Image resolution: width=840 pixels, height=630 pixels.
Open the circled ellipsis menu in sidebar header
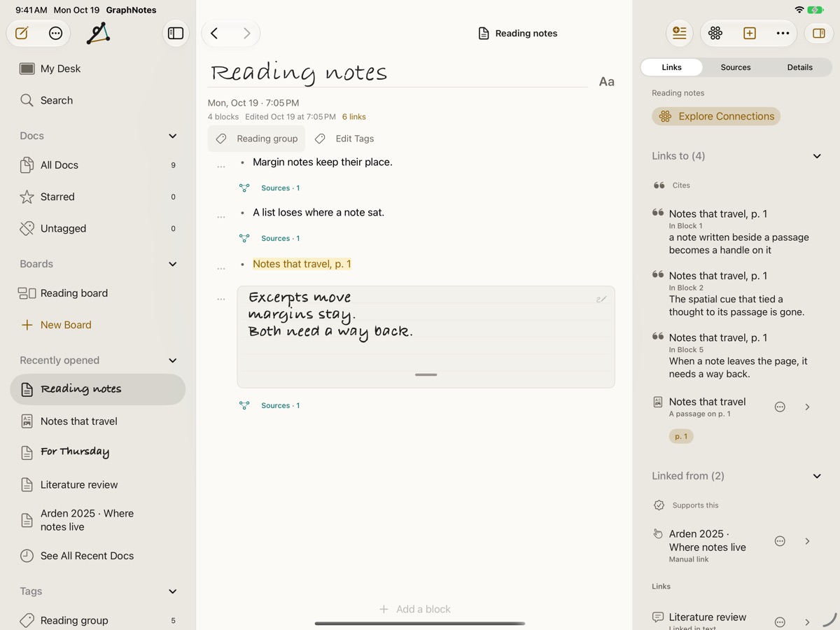pos(56,33)
